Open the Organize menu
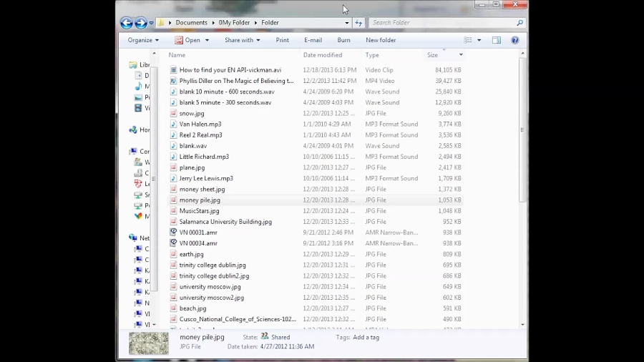This screenshot has height=362, width=644. pyautogui.click(x=143, y=40)
